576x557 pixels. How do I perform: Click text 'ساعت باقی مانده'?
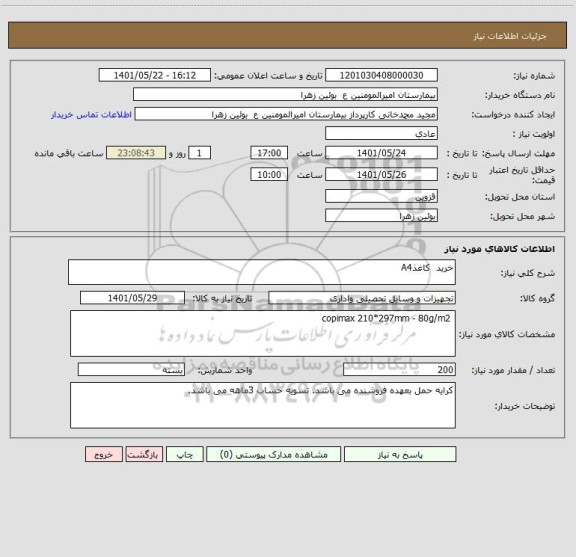[69, 153]
